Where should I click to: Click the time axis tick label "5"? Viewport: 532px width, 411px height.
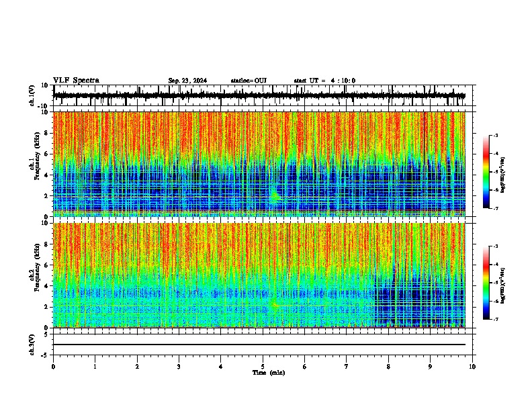[263, 367]
